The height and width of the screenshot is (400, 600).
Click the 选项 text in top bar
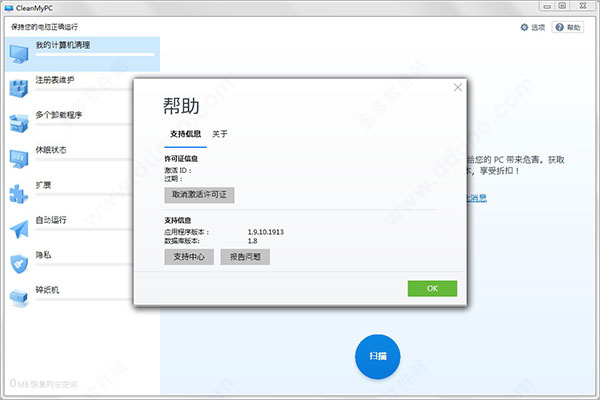click(538, 27)
